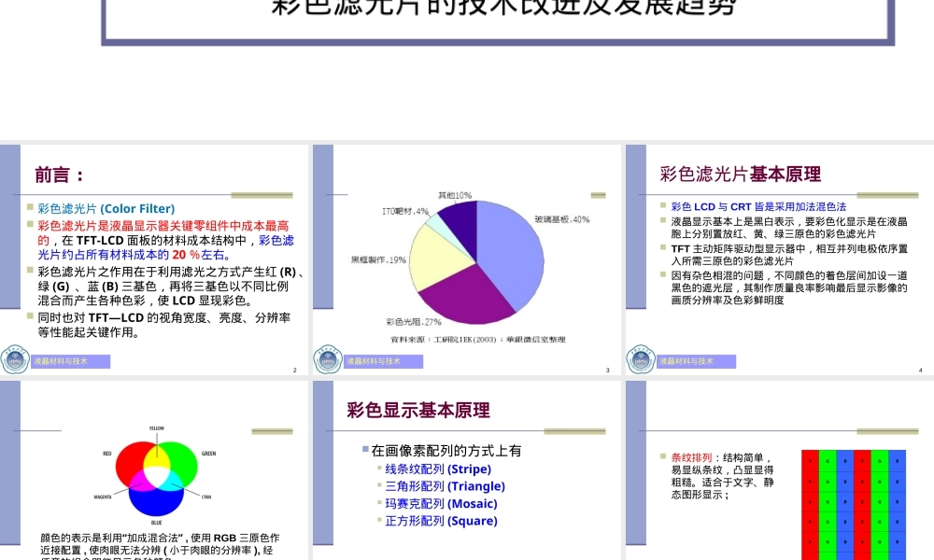Select the bullet starting 同时也对 TFT—LCD
Image resolution: width=934 pixels, height=560 pixels.
(x=163, y=325)
